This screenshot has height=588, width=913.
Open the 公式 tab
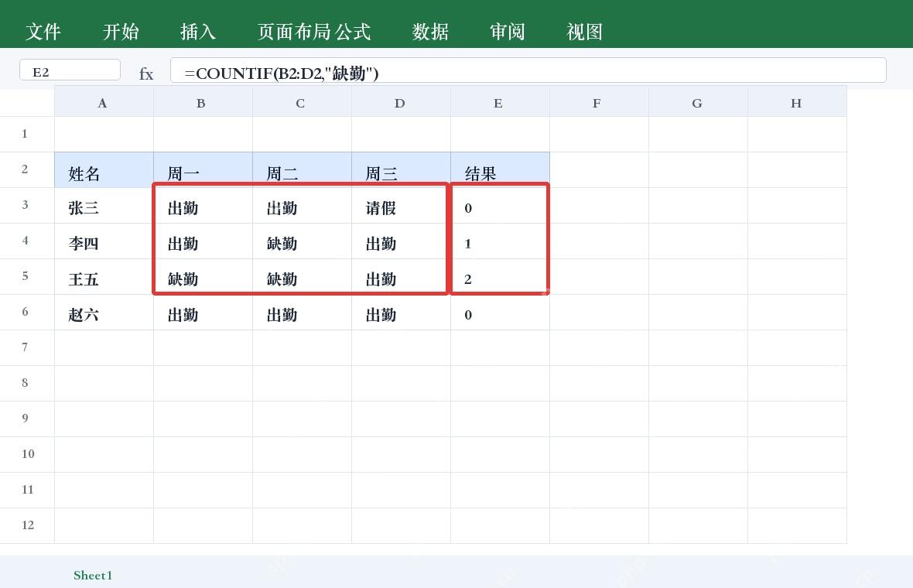(353, 32)
